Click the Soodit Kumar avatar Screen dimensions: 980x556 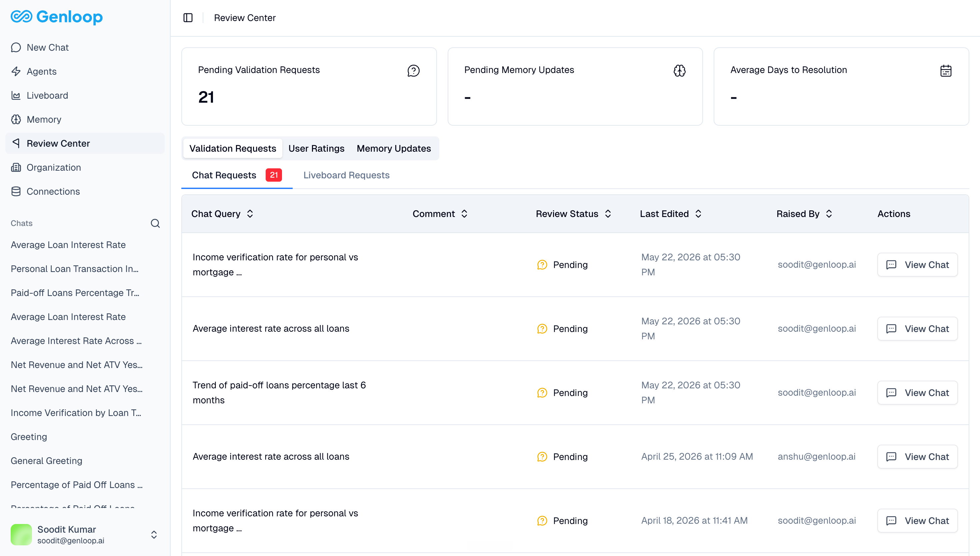[x=21, y=534]
